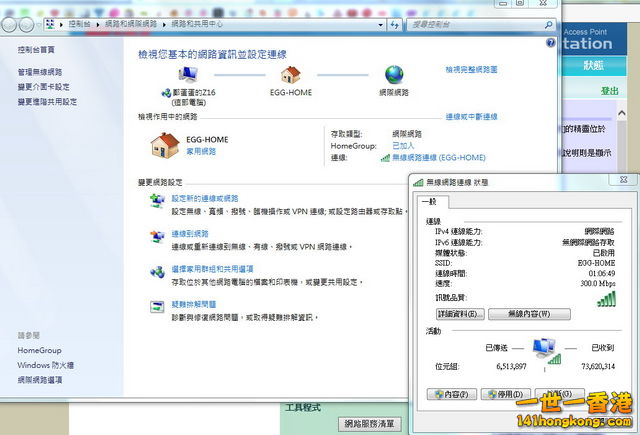Click the large house icon under active networks
This screenshot has width=640, height=435.
[x=164, y=146]
